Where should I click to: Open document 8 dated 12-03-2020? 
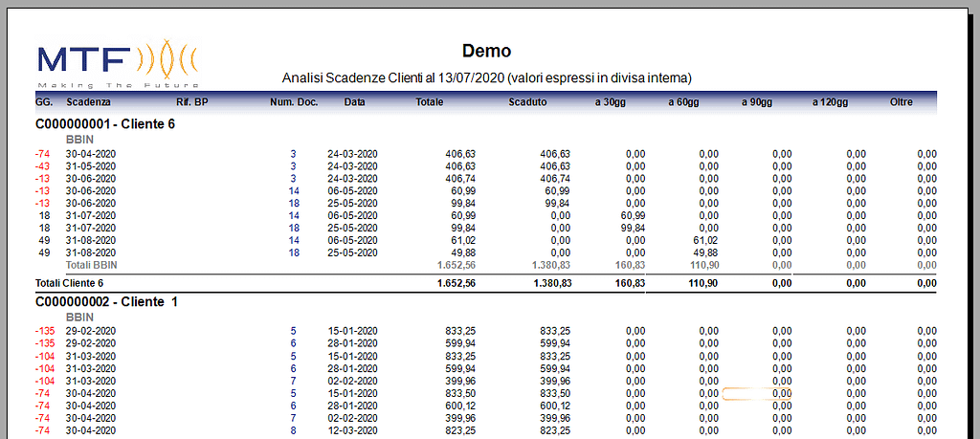[293, 431]
